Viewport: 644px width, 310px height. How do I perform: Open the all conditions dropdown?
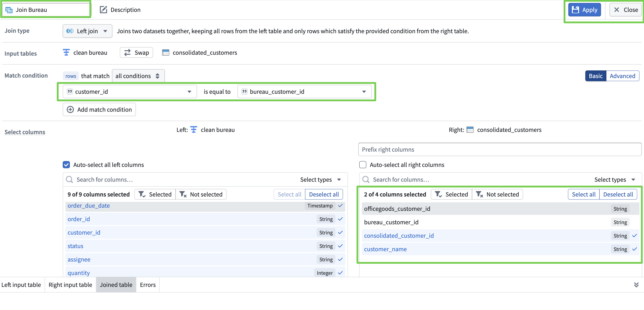click(x=138, y=76)
